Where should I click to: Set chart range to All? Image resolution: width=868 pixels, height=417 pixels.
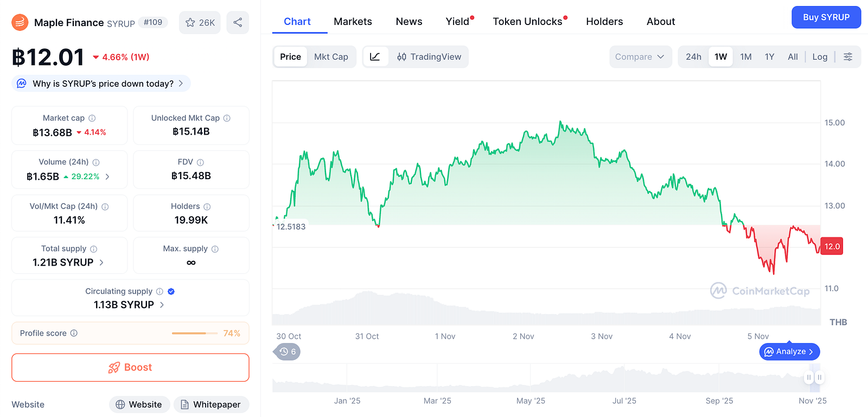[x=793, y=56]
